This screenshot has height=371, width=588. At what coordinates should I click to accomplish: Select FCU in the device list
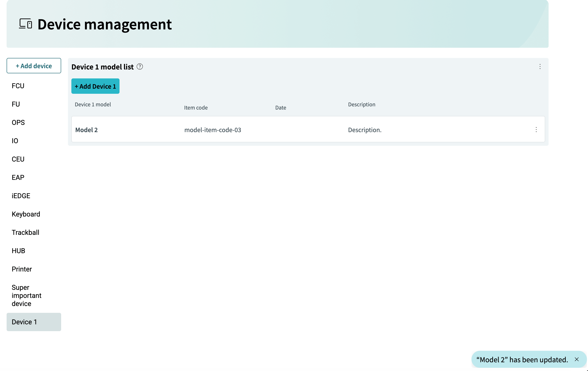click(34, 86)
